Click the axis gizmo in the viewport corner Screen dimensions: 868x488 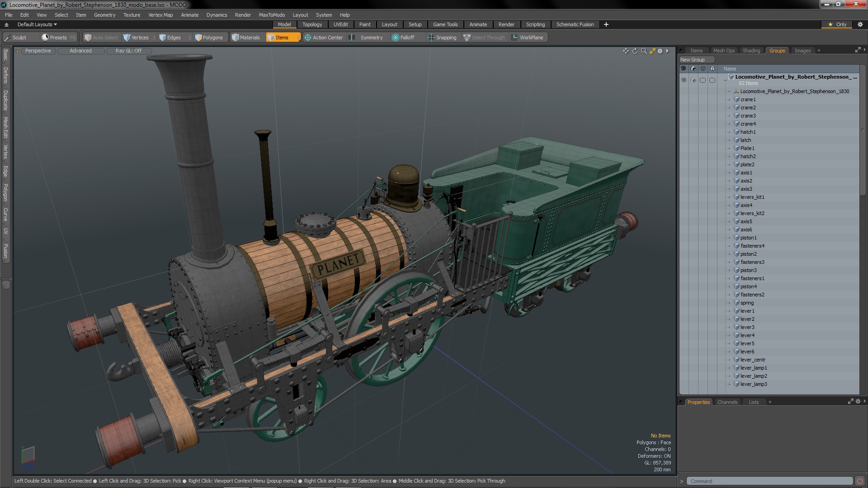pyautogui.click(x=28, y=457)
